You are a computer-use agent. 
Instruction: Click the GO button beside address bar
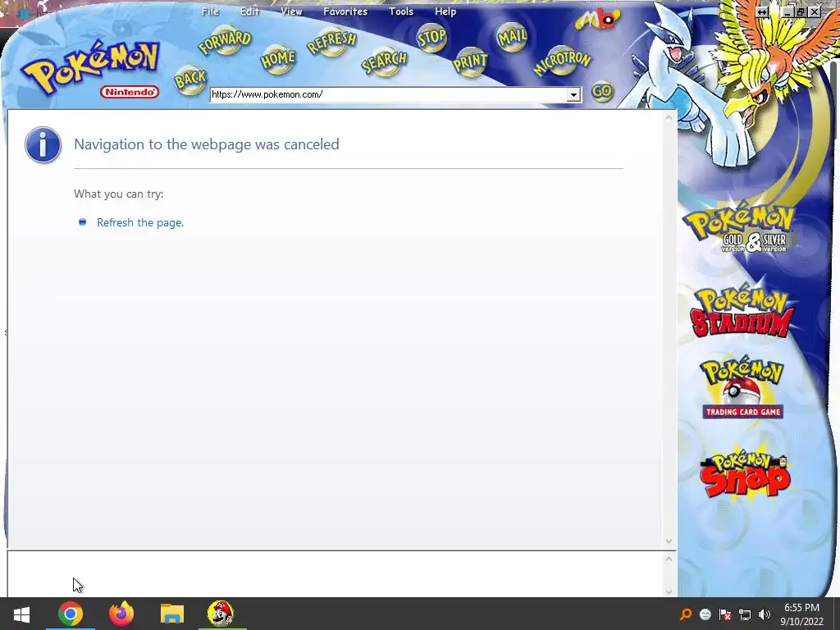coord(601,92)
